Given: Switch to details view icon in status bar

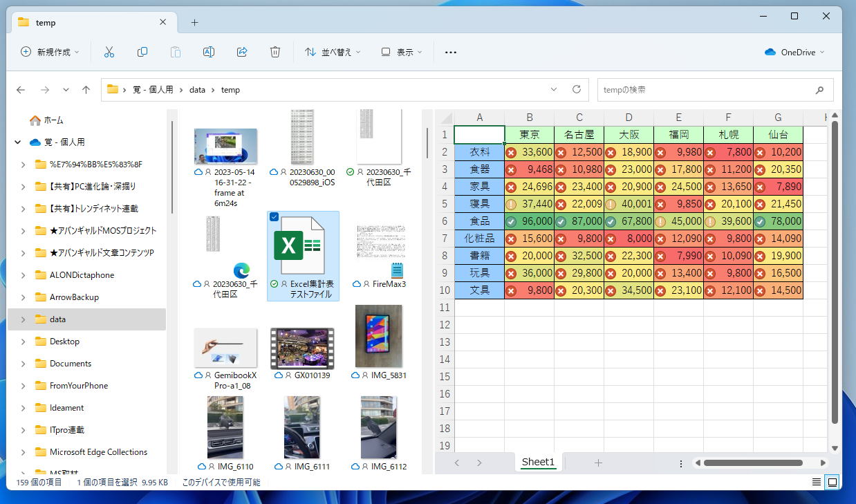Looking at the screenshot, I should tap(817, 482).
